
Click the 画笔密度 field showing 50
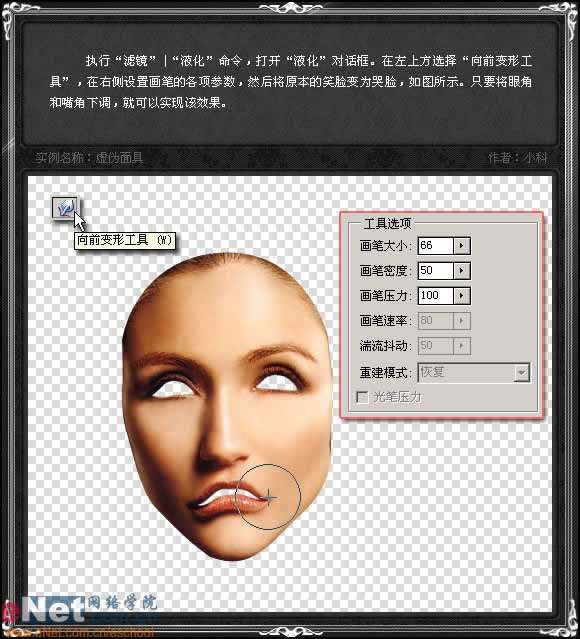click(436, 271)
